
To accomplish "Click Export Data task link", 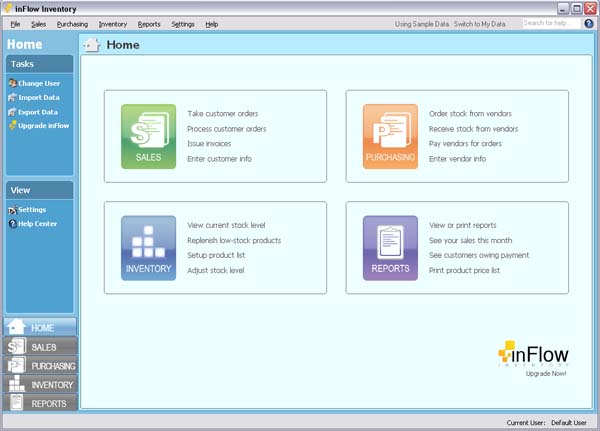I will tap(38, 112).
